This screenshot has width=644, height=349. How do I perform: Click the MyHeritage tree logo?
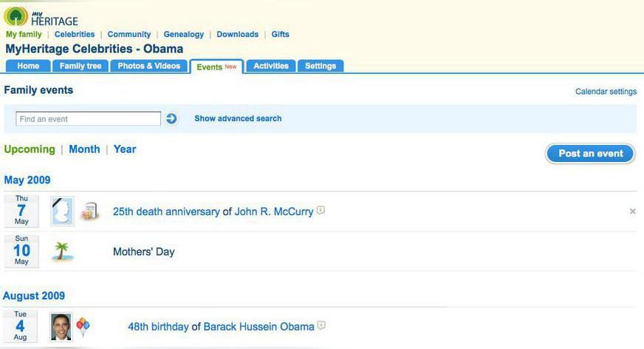(16, 16)
